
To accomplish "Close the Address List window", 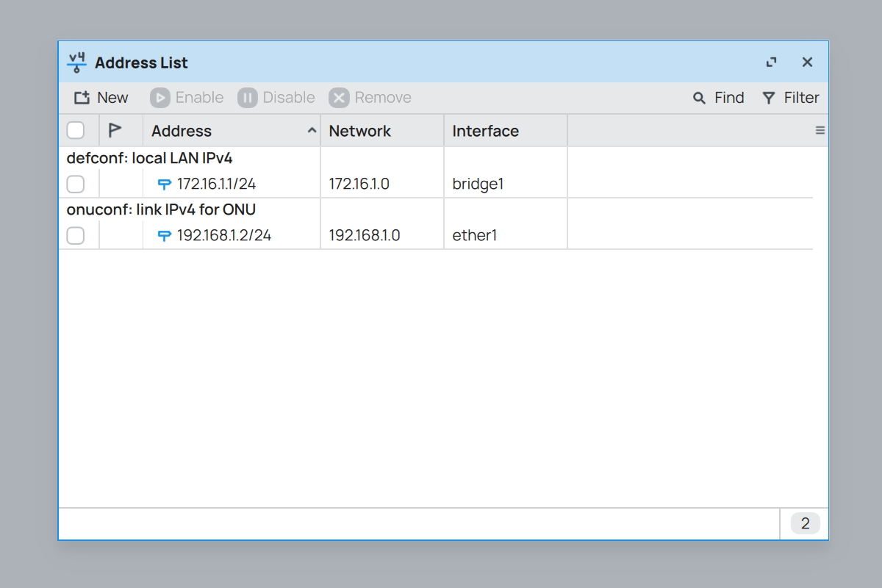I will 807,62.
